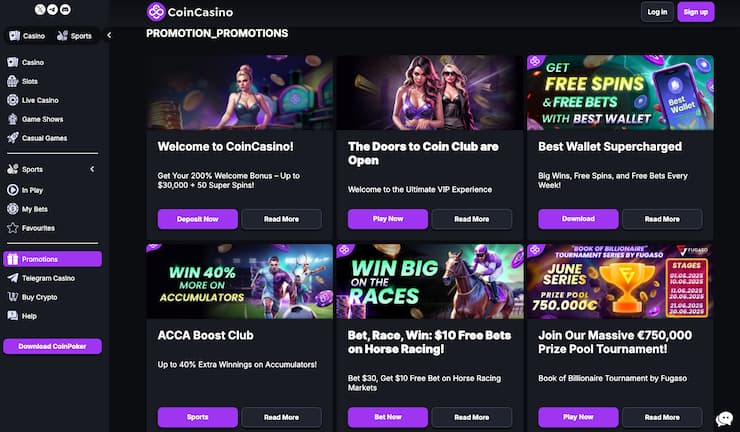740x432 pixels.
Task: Open Game Shows section
Action: (x=43, y=119)
